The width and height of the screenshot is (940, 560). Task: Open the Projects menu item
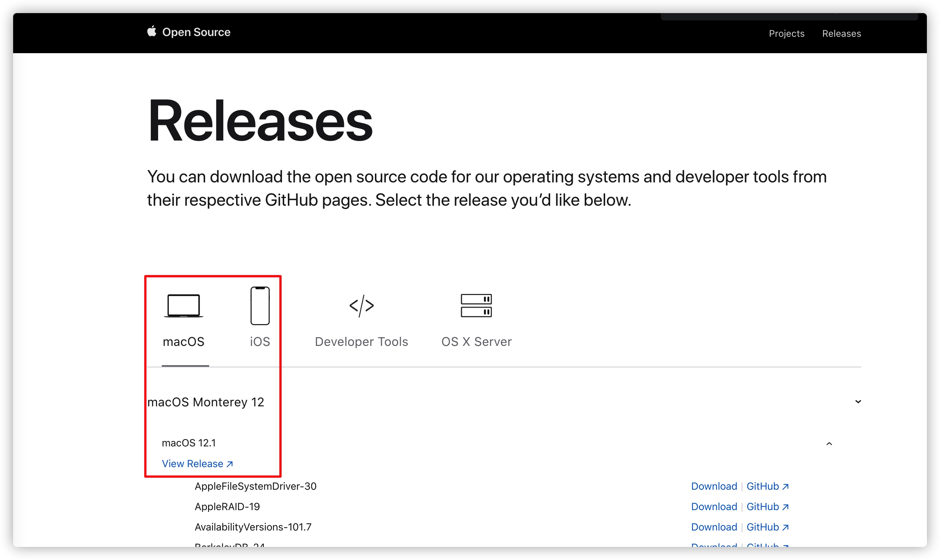tap(786, 33)
